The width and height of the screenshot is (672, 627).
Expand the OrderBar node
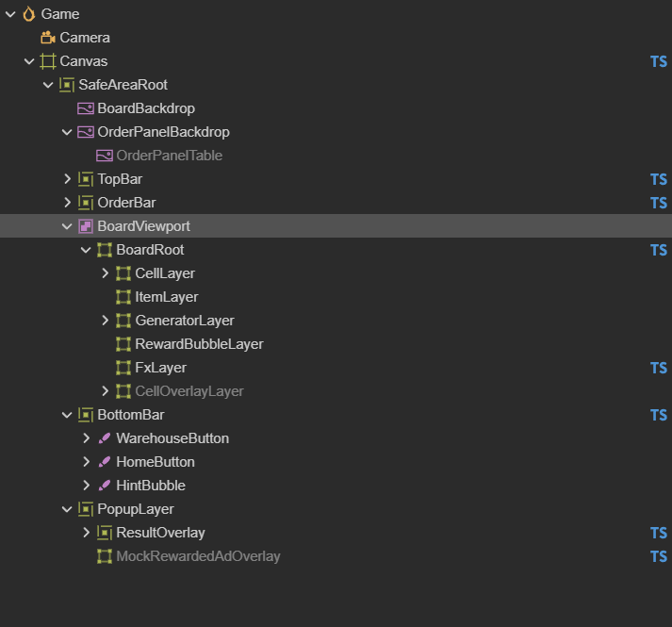pyautogui.click(x=67, y=203)
